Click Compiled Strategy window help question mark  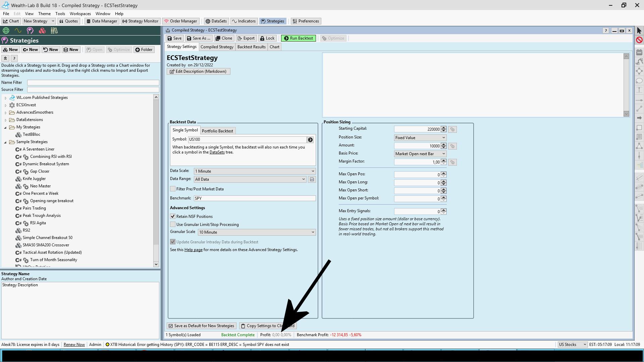(606, 31)
